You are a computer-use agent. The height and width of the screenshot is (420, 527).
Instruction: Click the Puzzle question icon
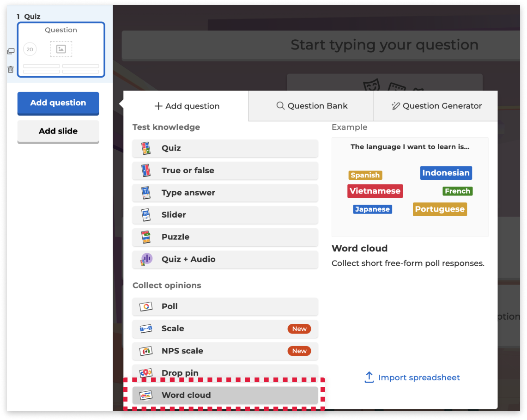coord(145,237)
